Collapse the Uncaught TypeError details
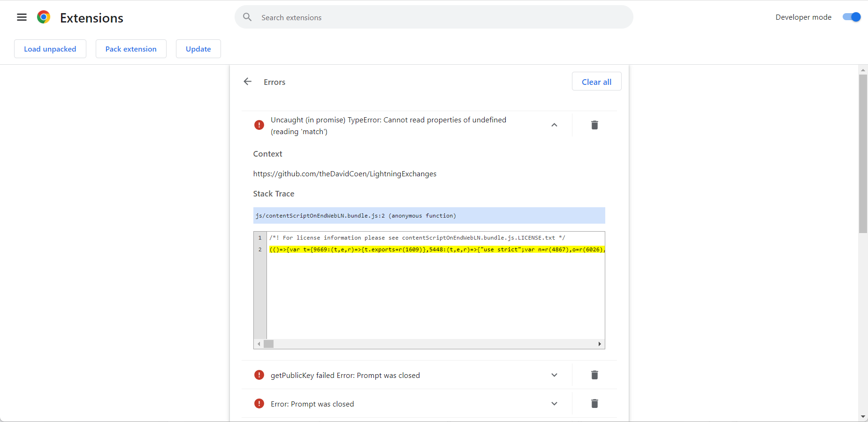 pyautogui.click(x=554, y=125)
